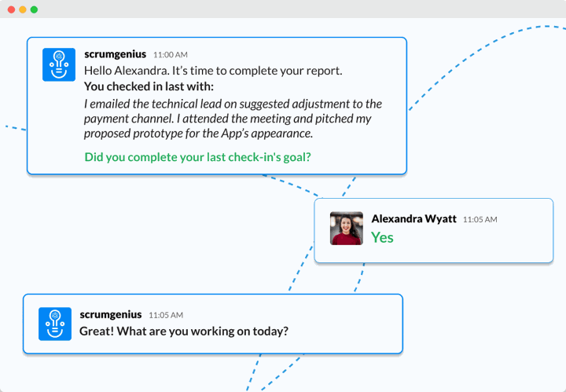Click the green maximize window button

tap(34, 9)
